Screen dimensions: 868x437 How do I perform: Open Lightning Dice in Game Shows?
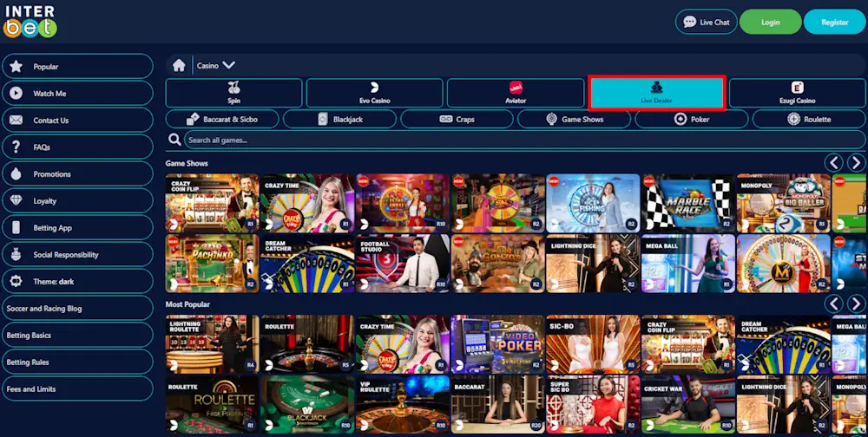pos(593,264)
